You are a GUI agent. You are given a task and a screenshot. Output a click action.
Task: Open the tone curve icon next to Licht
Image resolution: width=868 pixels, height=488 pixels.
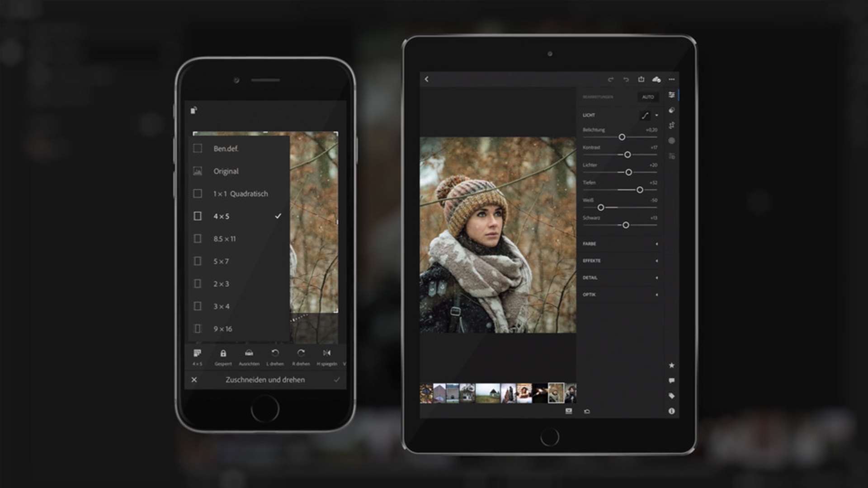pyautogui.click(x=645, y=116)
